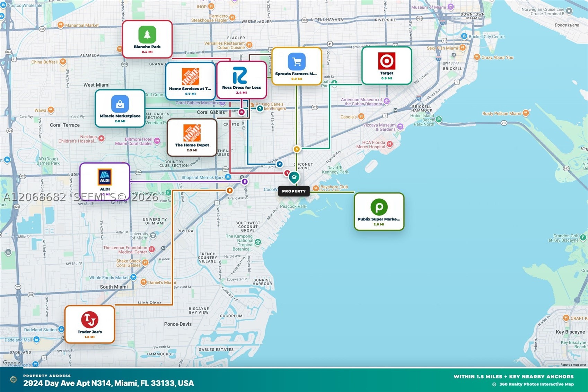Click the Google logo on the map

point(11,363)
